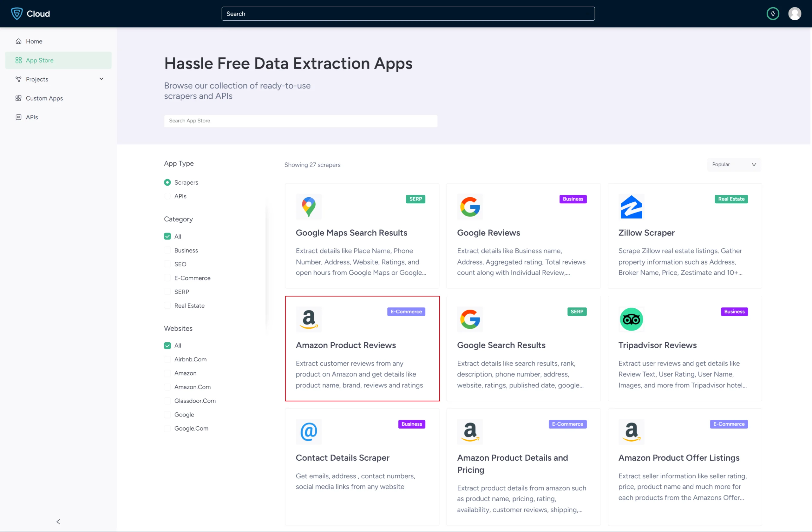The image size is (812, 532).
Task: Uncheck the All websites checkbox
Action: click(x=167, y=345)
